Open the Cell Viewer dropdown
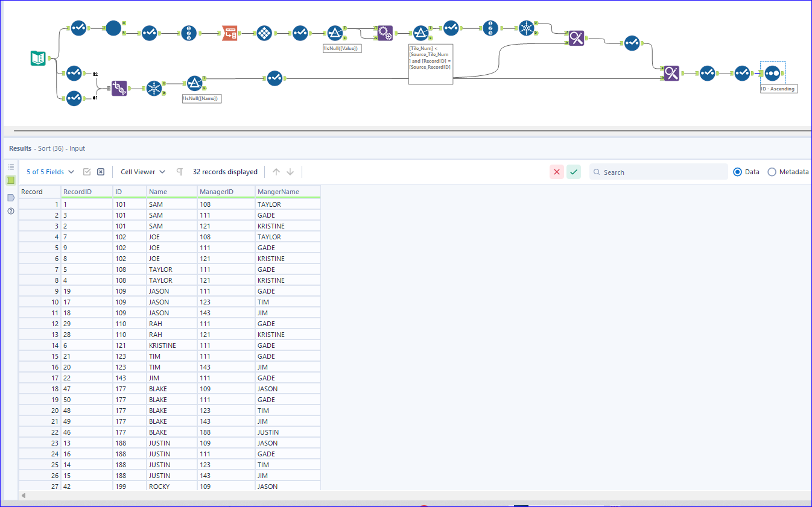Viewport: 812px width, 507px height. [x=142, y=172]
